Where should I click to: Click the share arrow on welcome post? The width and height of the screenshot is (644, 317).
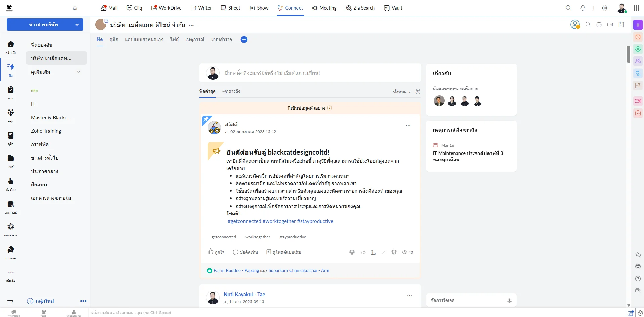tap(363, 252)
